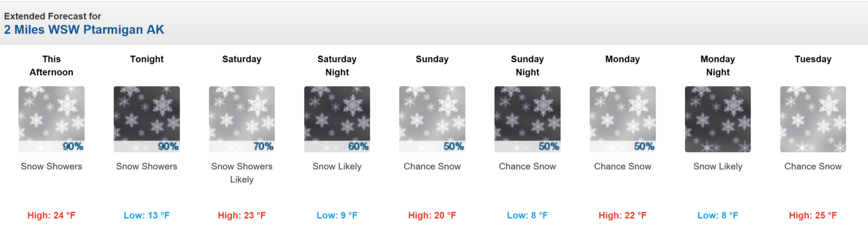Click the Tonight snow showers icon
Screen dimensions: 868x231
tap(146, 120)
